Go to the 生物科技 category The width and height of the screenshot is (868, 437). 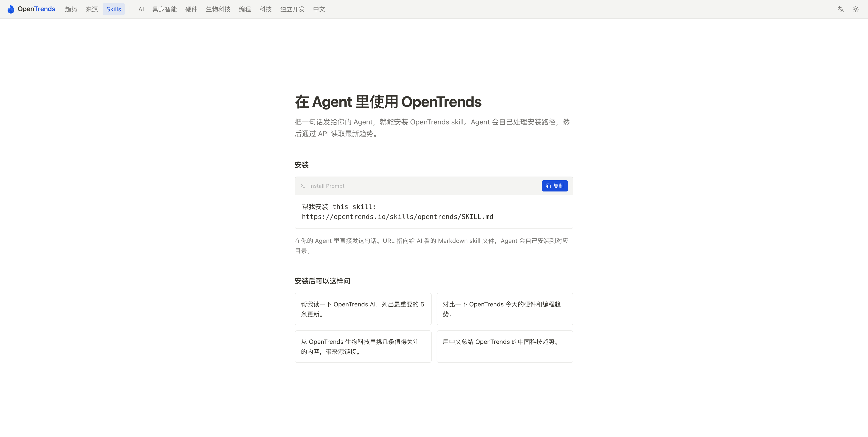coord(218,9)
